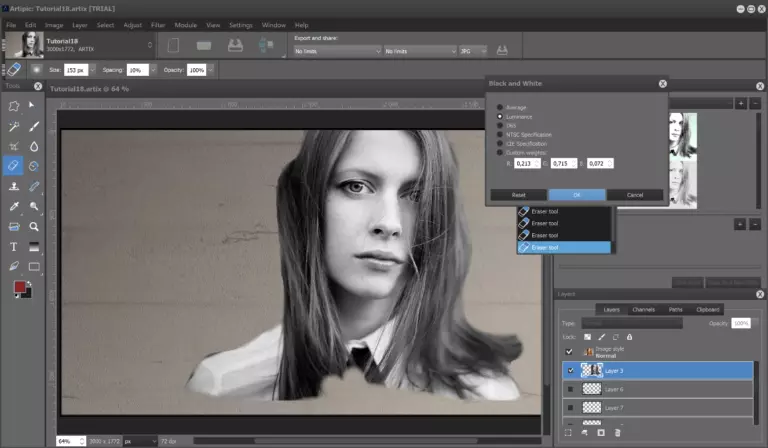This screenshot has width=768, height=448.
Task: Select the Zoom magnifier tool
Action: (34, 227)
